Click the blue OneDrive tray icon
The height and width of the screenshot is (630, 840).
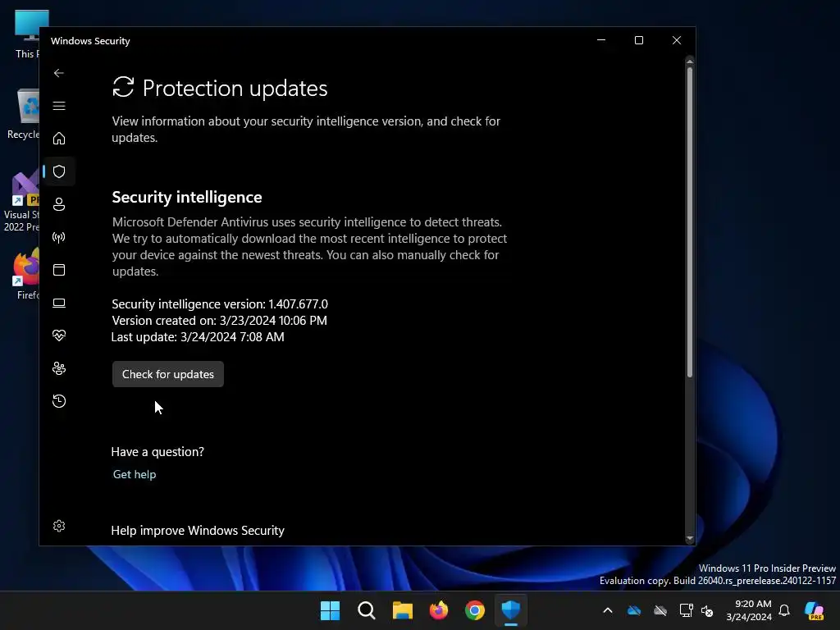(x=634, y=610)
